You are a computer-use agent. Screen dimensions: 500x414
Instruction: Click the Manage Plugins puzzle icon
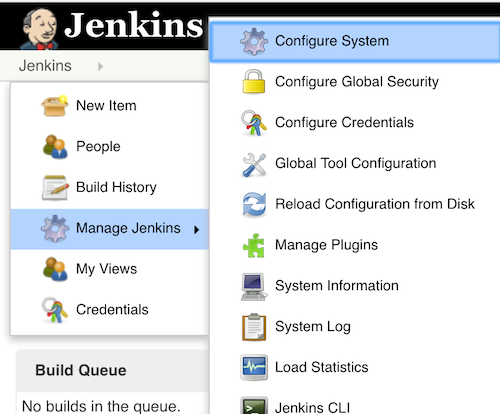coord(254,246)
